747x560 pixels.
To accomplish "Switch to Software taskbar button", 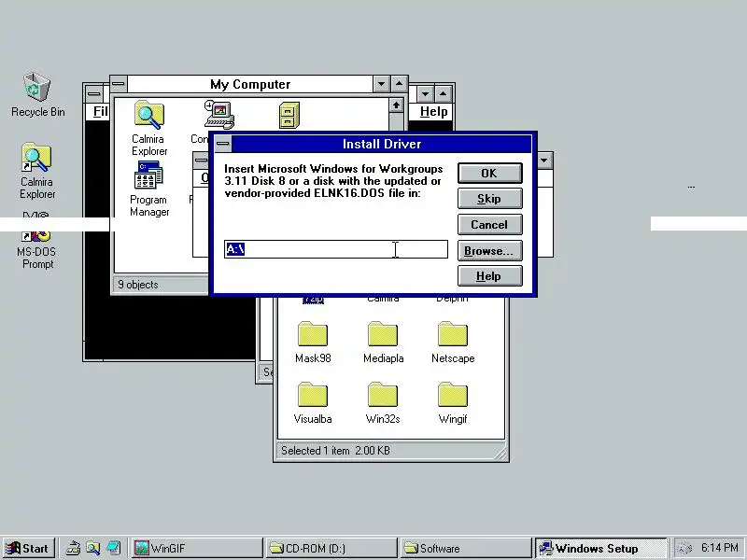I will pyautogui.click(x=466, y=548).
